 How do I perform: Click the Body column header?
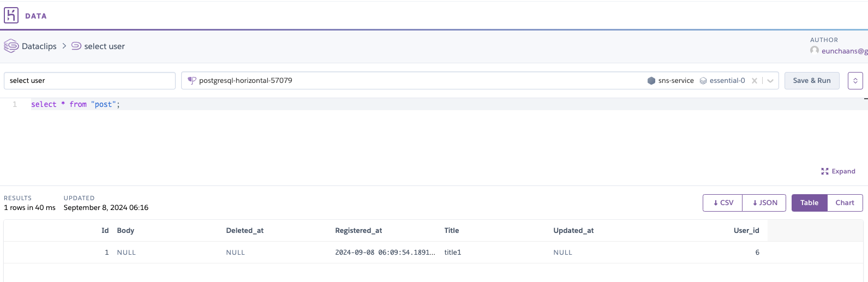click(x=125, y=231)
